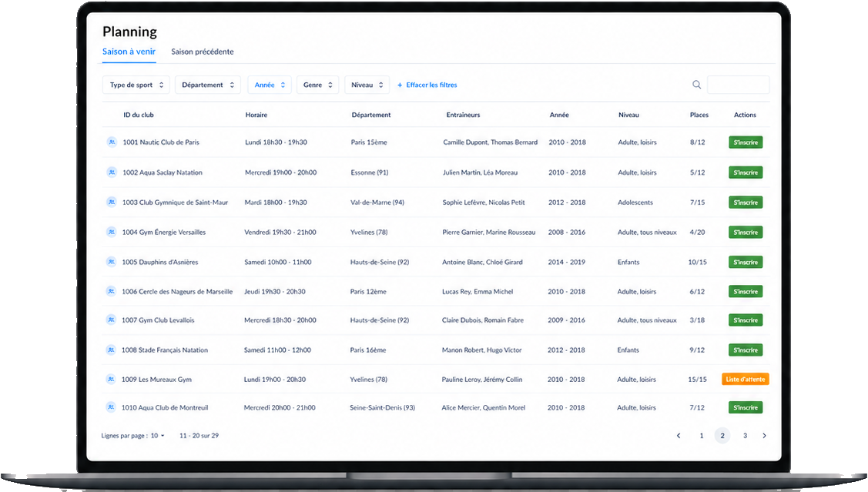Change the Lignes par page value of 10
Image resolution: width=868 pixels, height=492 pixels.
click(158, 436)
